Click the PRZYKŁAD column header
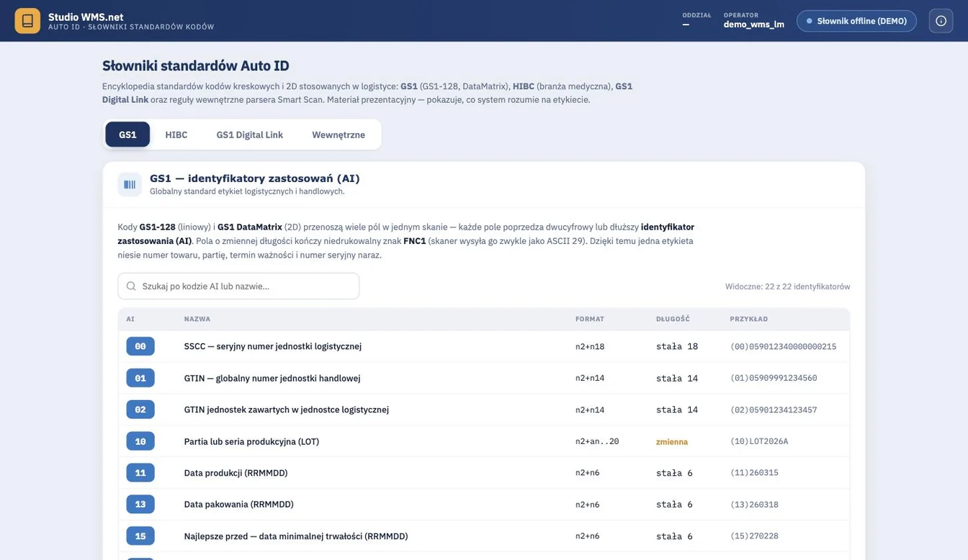Image resolution: width=968 pixels, height=560 pixels. coord(749,319)
